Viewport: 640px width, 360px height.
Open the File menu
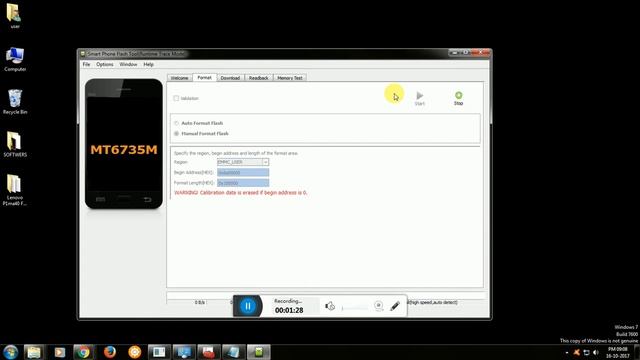pyautogui.click(x=86, y=64)
